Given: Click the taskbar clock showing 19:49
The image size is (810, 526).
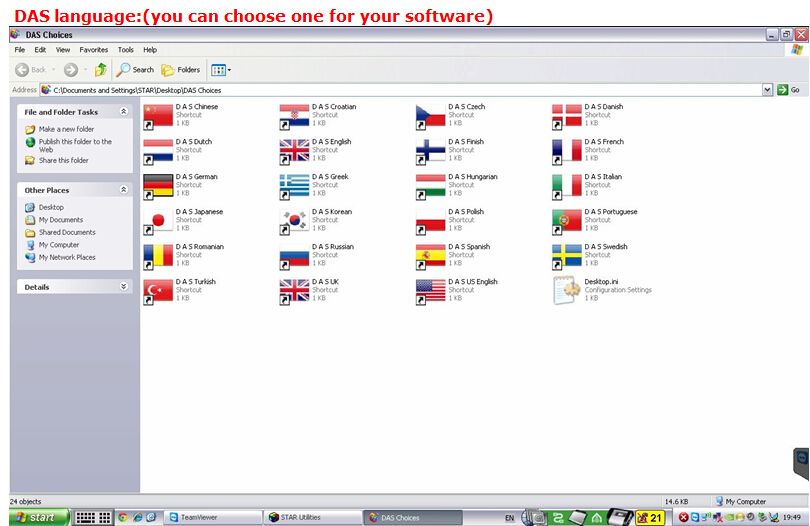Looking at the screenshot, I should coord(791,517).
